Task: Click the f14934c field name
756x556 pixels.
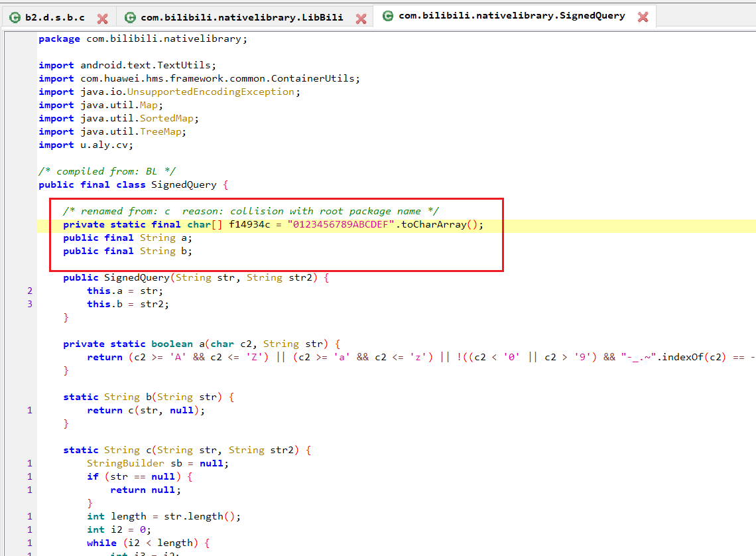Action: (x=249, y=224)
